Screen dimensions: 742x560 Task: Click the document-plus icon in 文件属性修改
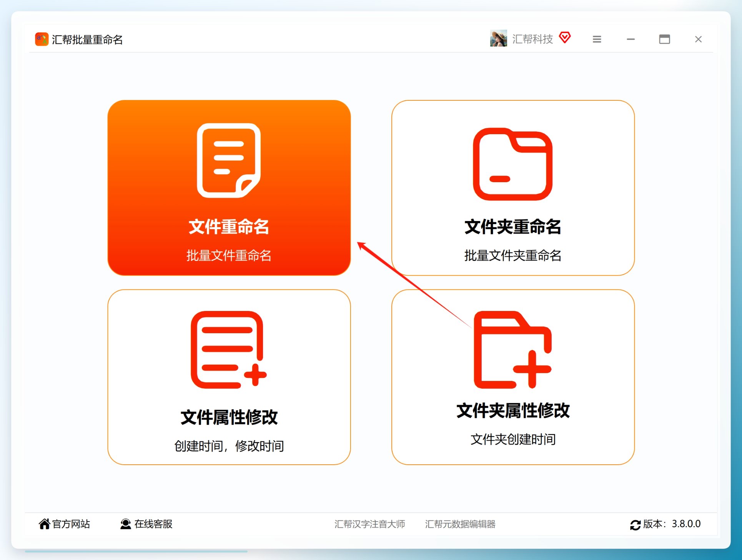point(229,349)
